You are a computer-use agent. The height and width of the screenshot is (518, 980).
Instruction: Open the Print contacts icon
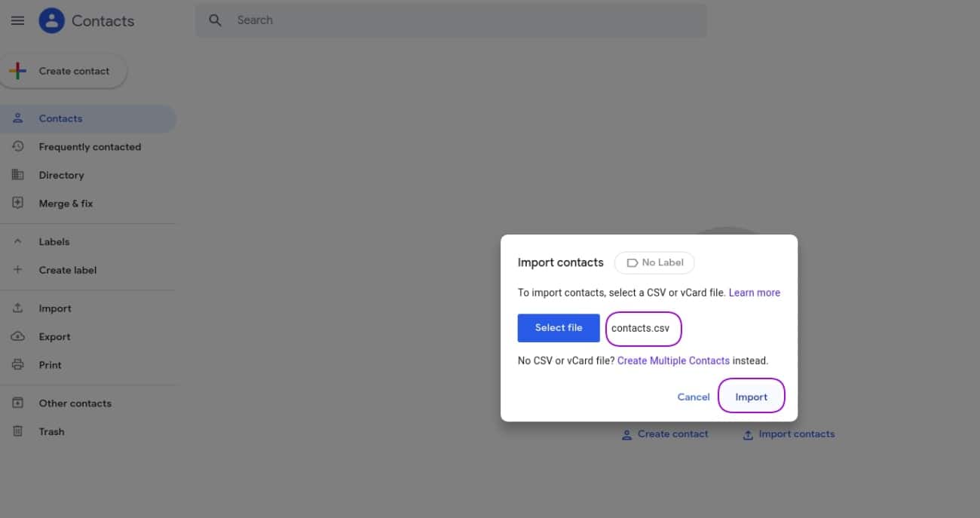click(x=17, y=364)
